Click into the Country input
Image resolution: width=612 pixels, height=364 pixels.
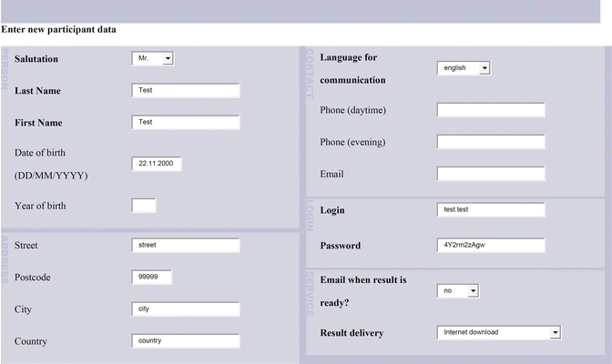coord(186,341)
